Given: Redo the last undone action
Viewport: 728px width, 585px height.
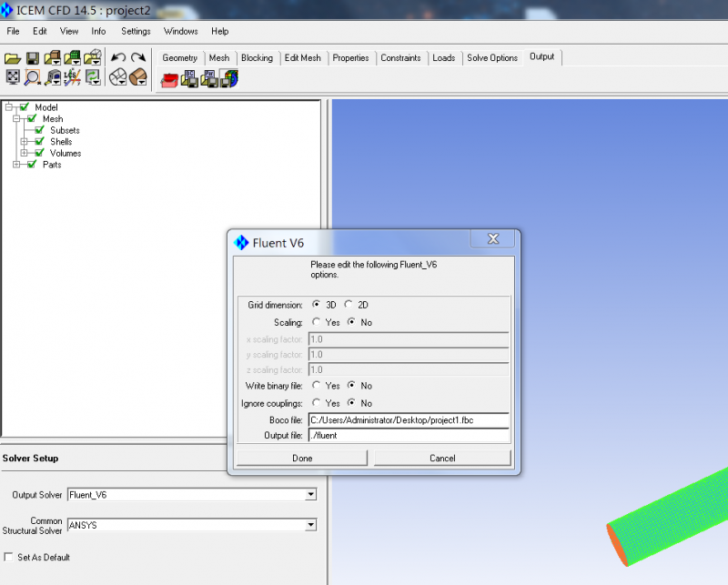Looking at the screenshot, I should pyautogui.click(x=138, y=57).
